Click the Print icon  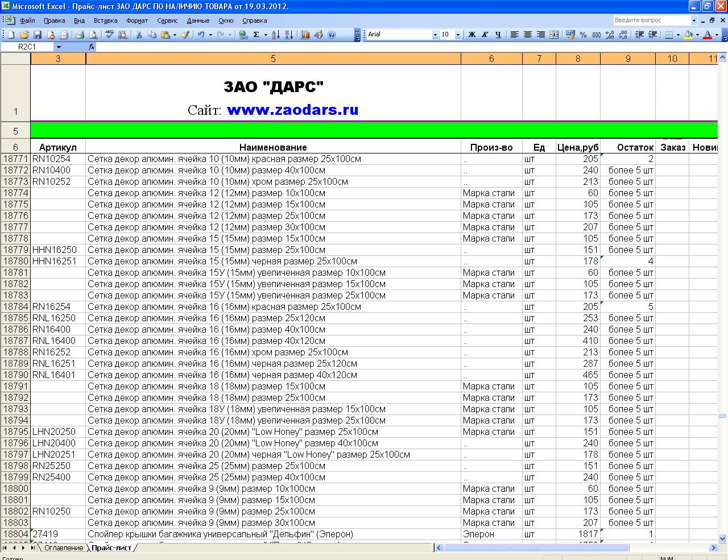click(80, 35)
